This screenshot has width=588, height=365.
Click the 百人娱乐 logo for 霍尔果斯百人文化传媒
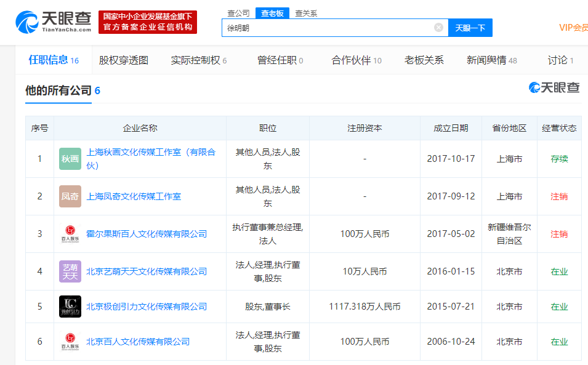pos(70,234)
